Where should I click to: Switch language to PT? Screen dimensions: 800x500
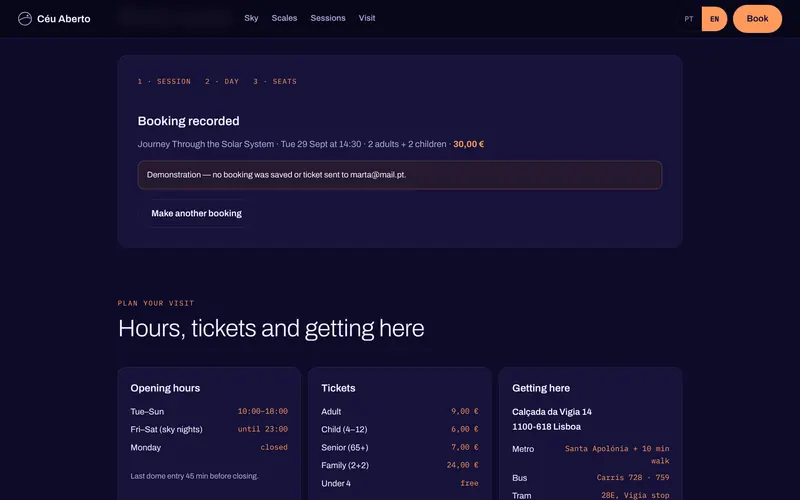pos(689,19)
